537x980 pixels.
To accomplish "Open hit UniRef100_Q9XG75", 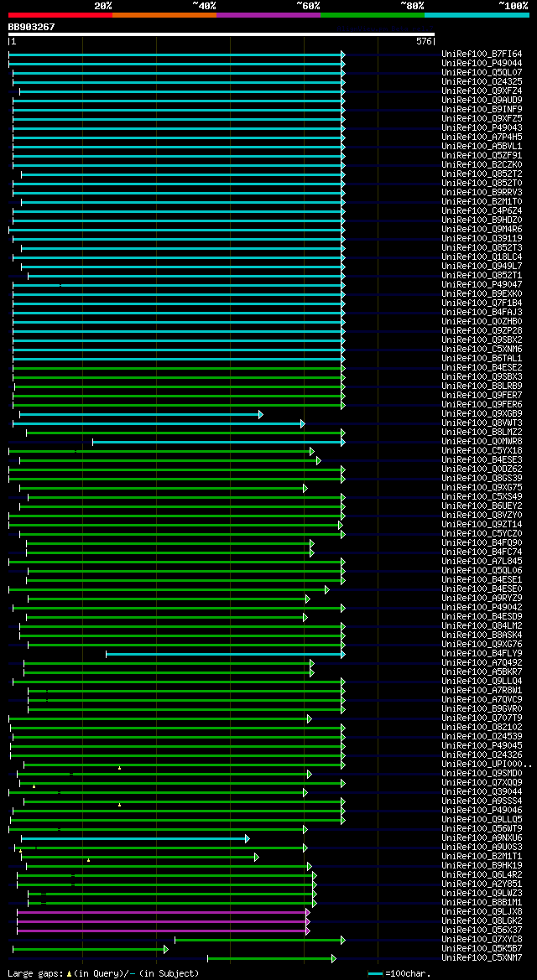I will [482, 488].
